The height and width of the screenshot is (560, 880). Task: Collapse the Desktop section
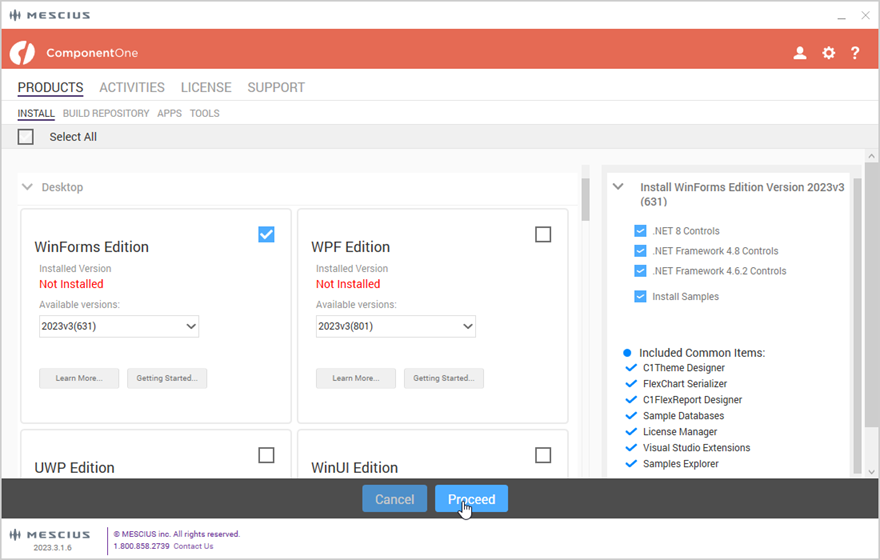(x=28, y=187)
